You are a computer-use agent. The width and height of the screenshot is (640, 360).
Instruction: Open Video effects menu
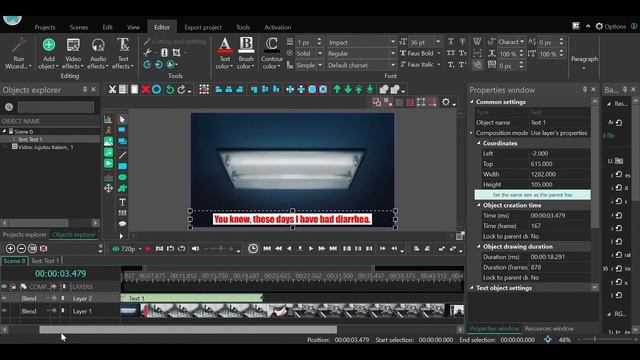tap(73, 53)
